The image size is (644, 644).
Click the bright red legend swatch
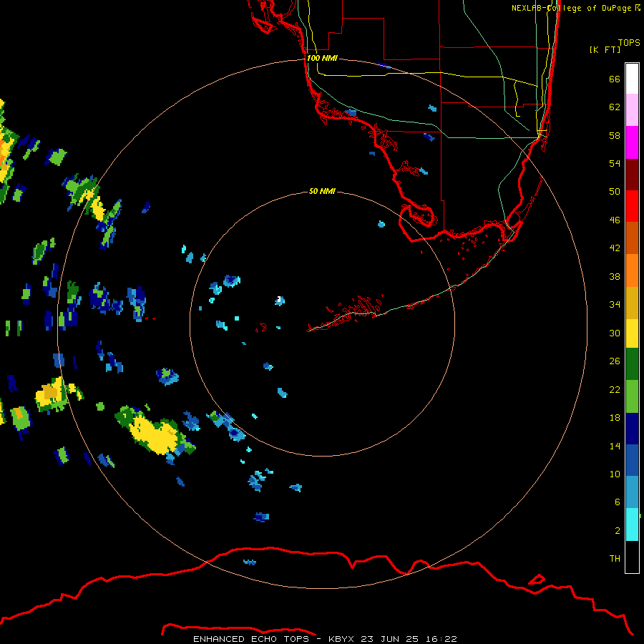point(632,206)
